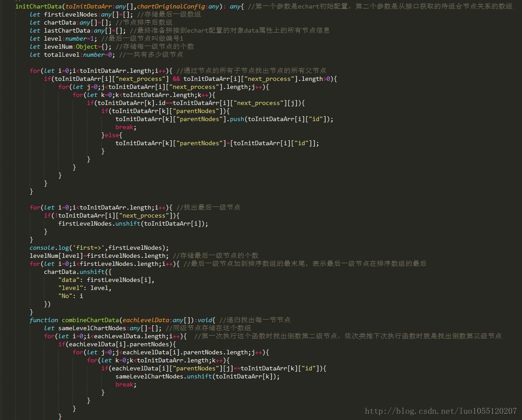Click the chartOriginalConfig:any parameter
The image size is (522, 420).
pos(178,6)
